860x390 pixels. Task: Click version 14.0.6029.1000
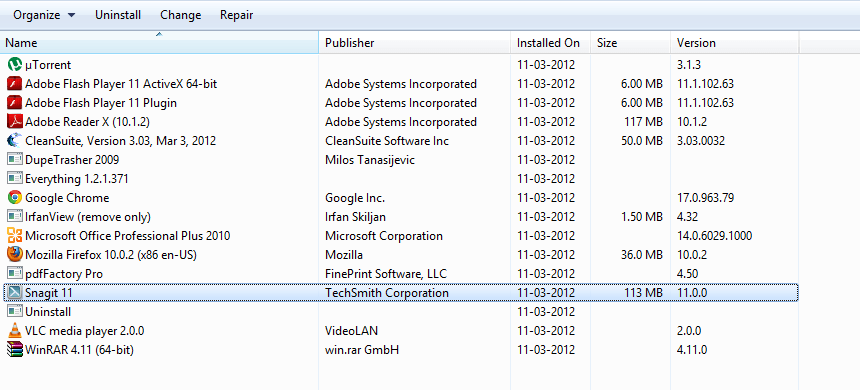(715, 236)
